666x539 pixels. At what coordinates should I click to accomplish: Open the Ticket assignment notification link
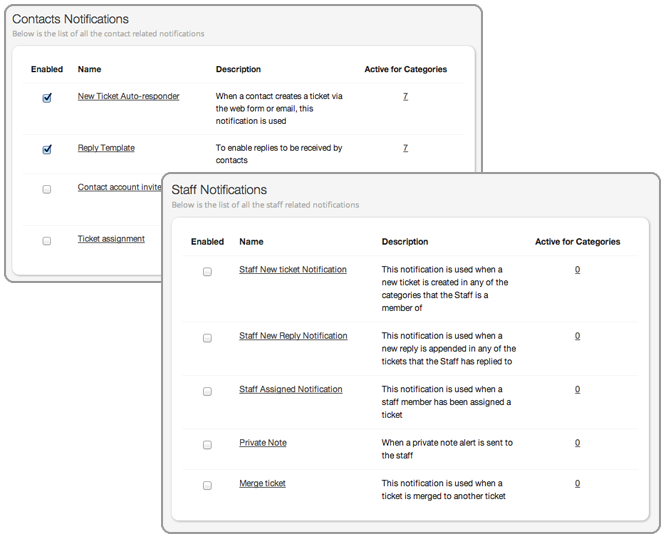tap(111, 239)
